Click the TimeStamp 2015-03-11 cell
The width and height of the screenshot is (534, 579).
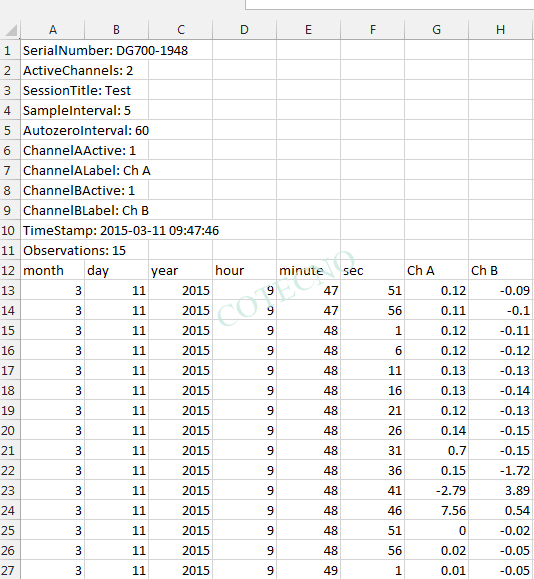pyautogui.click(x=121, y=230)
